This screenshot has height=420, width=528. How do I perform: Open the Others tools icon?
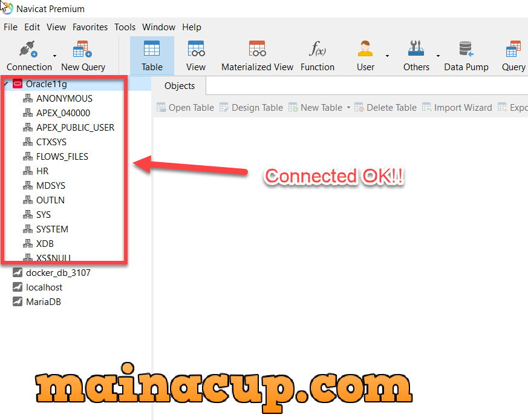[416, 56]
